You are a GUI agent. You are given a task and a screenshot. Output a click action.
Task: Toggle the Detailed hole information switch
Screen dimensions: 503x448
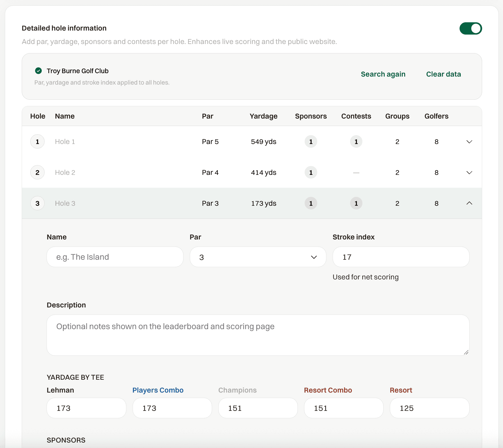tap(470, 28)
